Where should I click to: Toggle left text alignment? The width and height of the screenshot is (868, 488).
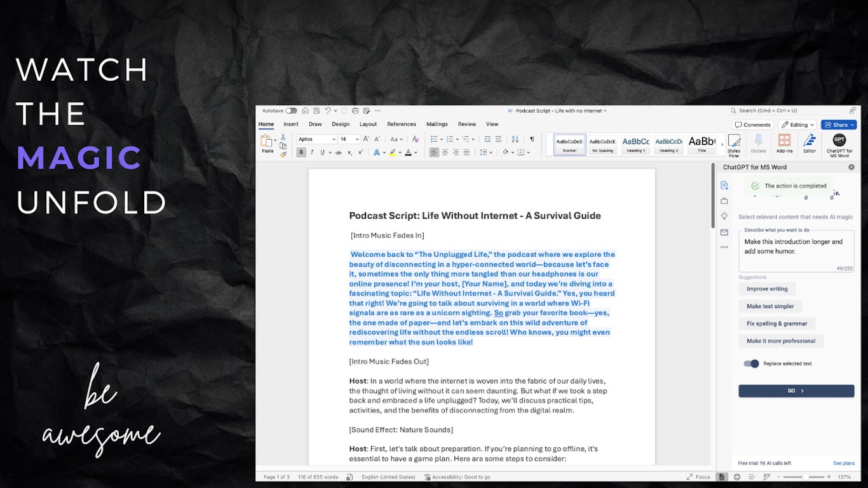(x=434, y=152)
